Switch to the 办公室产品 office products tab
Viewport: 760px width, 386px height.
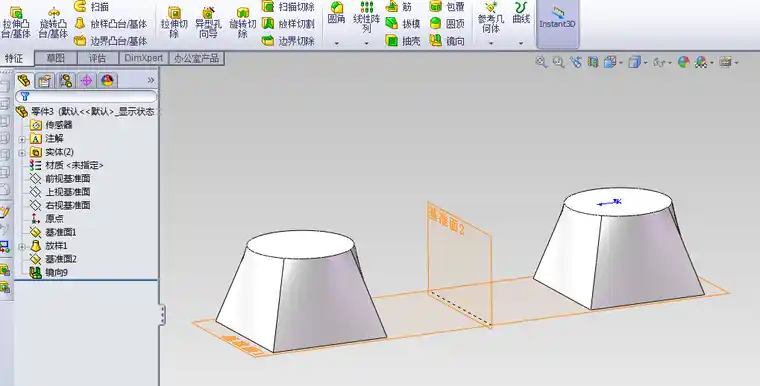point(196,58)
